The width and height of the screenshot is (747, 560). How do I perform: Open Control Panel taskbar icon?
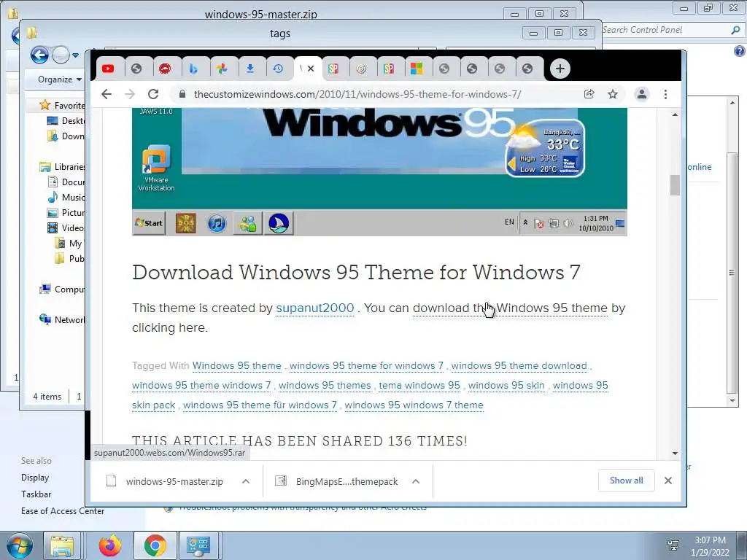coord(198,545)
